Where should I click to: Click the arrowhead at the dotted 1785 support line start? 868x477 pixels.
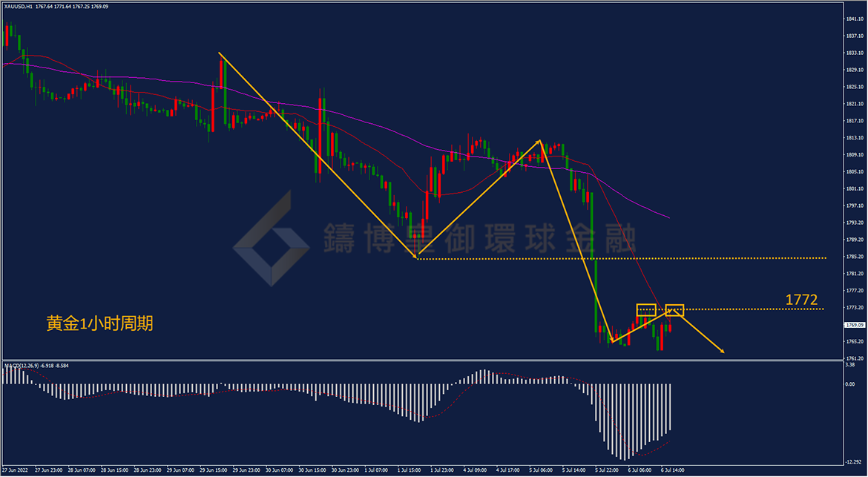[415, 256]
